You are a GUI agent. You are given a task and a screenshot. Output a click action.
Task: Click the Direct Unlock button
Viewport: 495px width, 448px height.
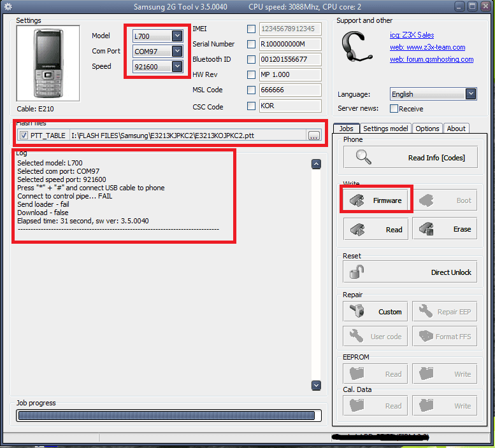click(410, 272)
